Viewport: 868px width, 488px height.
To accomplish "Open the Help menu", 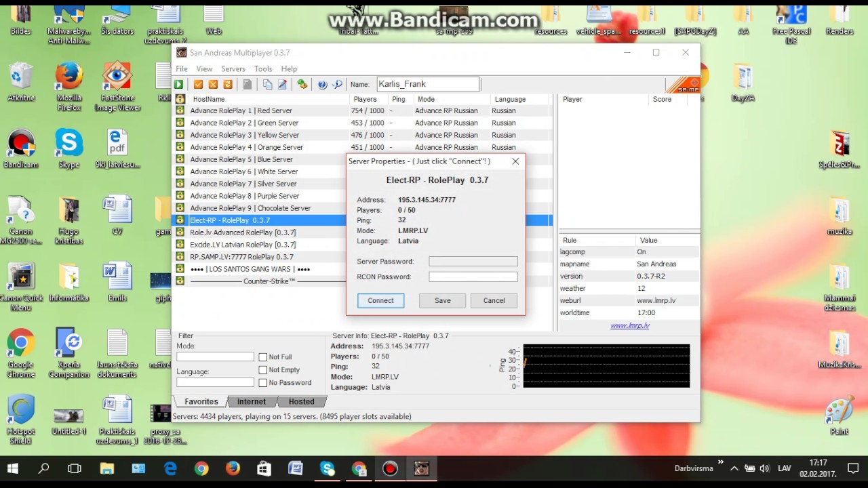I will point(289,68).
